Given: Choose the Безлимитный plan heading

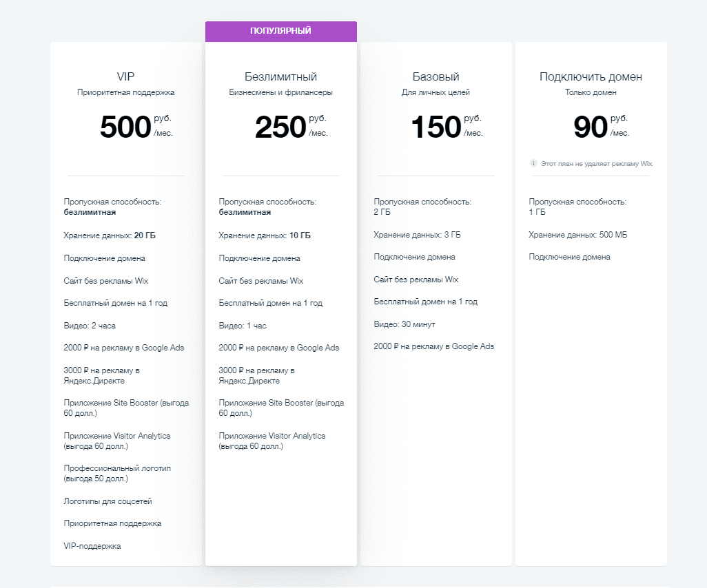Looking at the screenshot, I should click(x=280, y=76).
